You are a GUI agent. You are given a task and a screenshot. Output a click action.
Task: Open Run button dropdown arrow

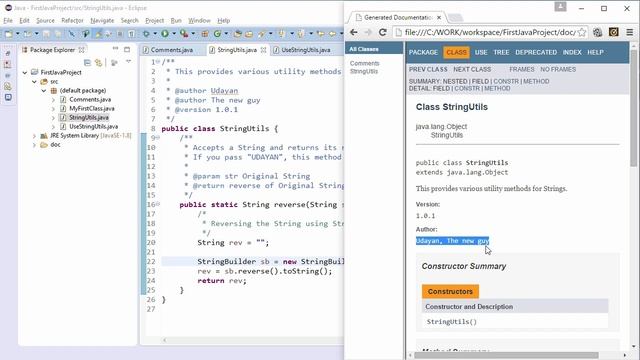173,34
